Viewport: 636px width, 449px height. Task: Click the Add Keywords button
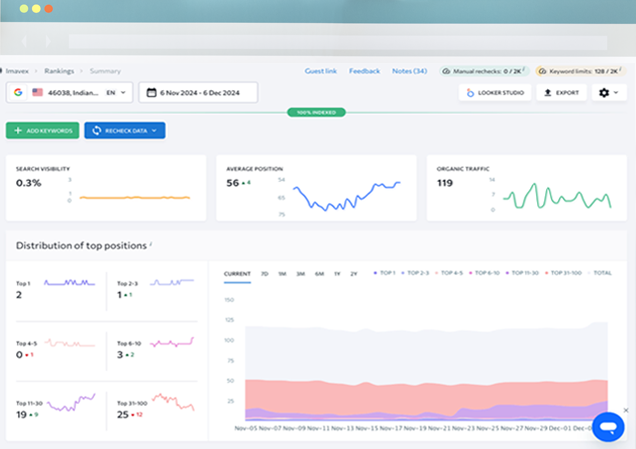click(43, 130)
